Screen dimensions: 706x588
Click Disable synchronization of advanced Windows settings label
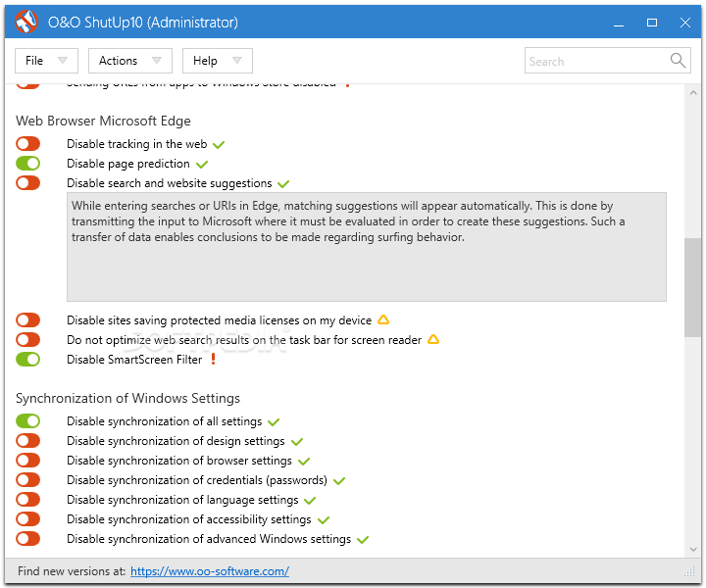click(209, 539)
